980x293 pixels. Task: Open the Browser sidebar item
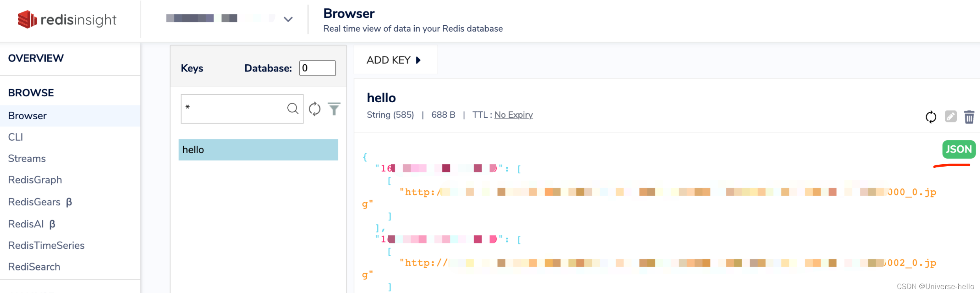click(x=28, y=116)
